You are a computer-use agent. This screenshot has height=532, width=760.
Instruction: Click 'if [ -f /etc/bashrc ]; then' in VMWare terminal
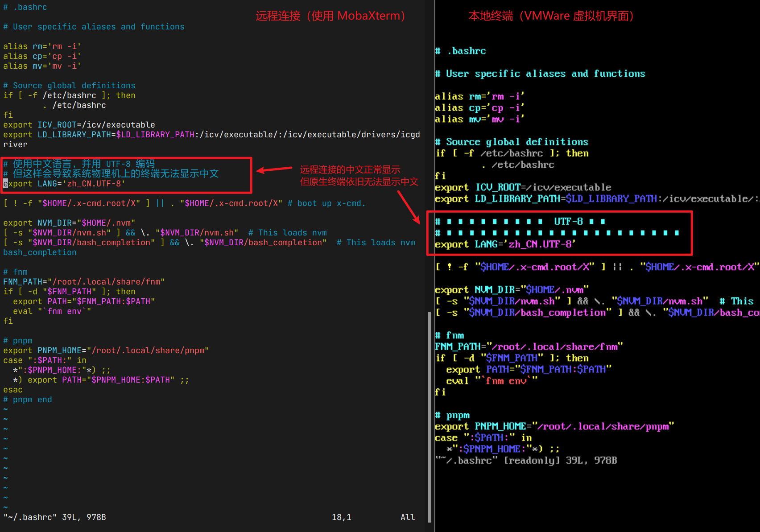[x=512, y=153]
